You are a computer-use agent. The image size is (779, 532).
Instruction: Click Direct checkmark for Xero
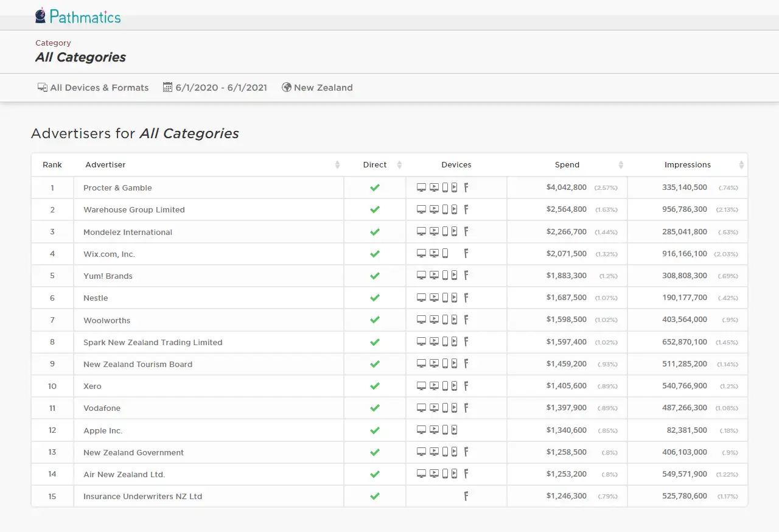tap(375, 386)
